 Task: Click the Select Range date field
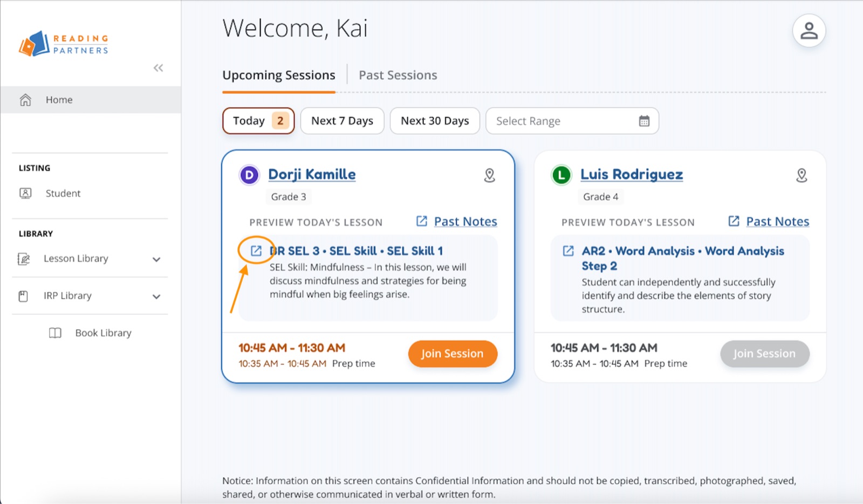tap(572, 121)
